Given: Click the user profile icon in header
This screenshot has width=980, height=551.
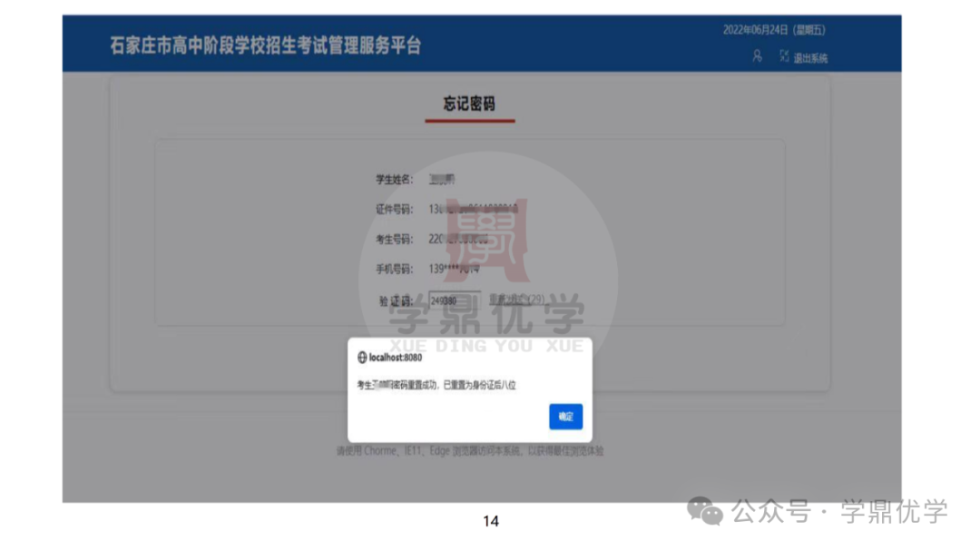Looking at the screenshot, I should (x=757, y=56).
